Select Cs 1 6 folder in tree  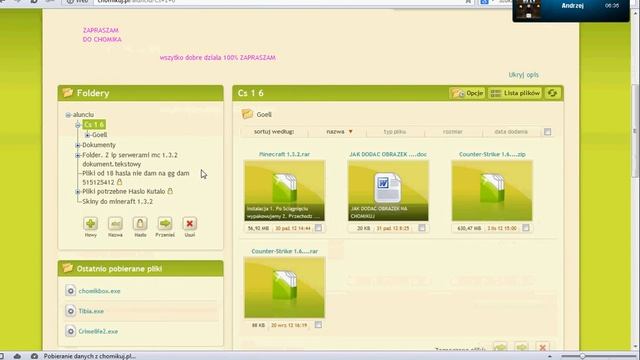click(94, 124)
